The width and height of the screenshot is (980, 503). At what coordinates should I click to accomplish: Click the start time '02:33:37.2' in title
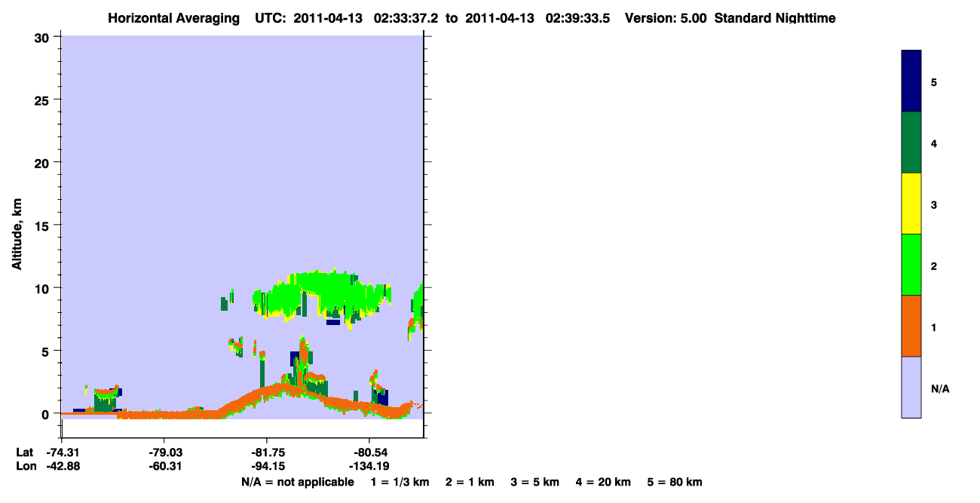407,18
